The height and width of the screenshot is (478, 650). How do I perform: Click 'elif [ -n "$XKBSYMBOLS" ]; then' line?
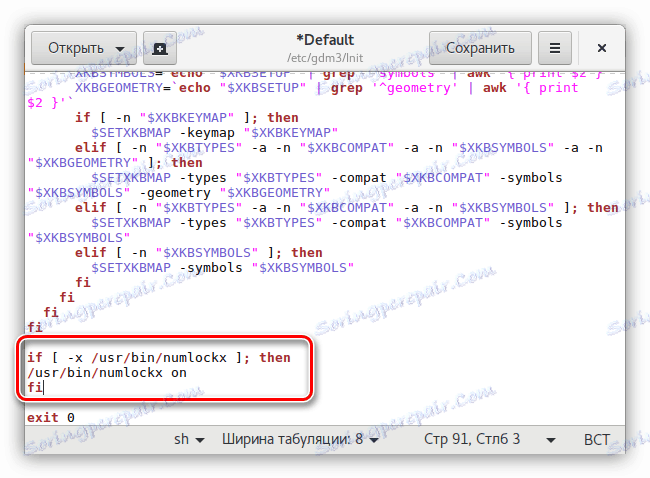(199, 252)
